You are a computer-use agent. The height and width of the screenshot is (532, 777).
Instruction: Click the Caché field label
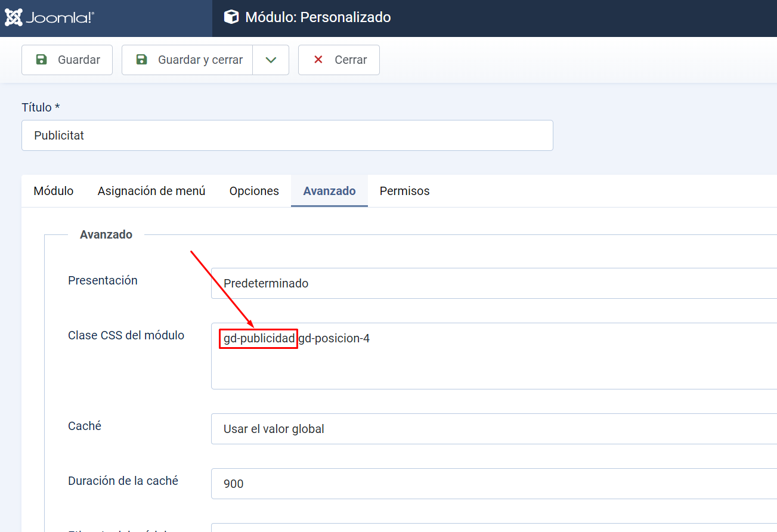pyautogui.click(x=85, y=426)
